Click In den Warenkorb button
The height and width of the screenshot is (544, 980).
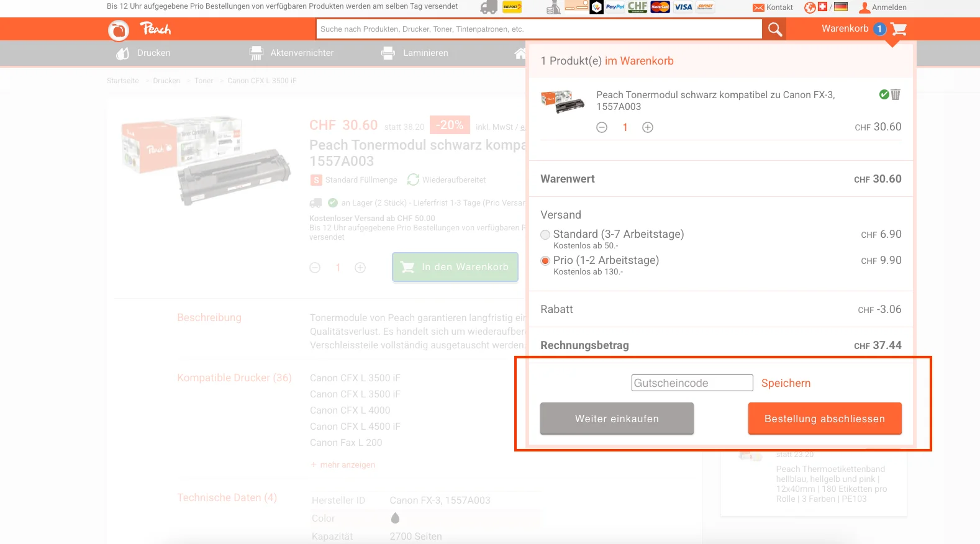(455, 267)
